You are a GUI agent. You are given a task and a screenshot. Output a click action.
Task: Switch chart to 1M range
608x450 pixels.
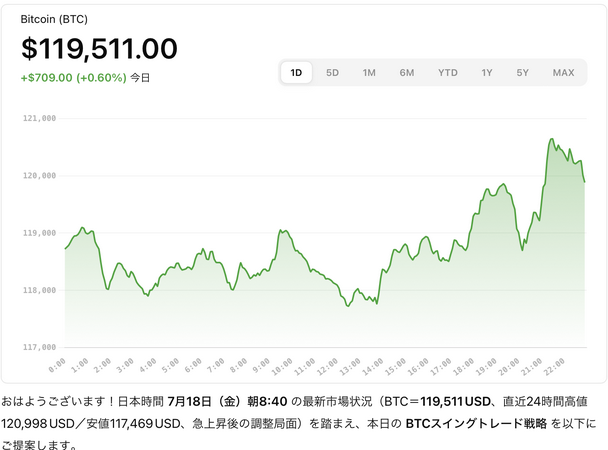[369, 72]
